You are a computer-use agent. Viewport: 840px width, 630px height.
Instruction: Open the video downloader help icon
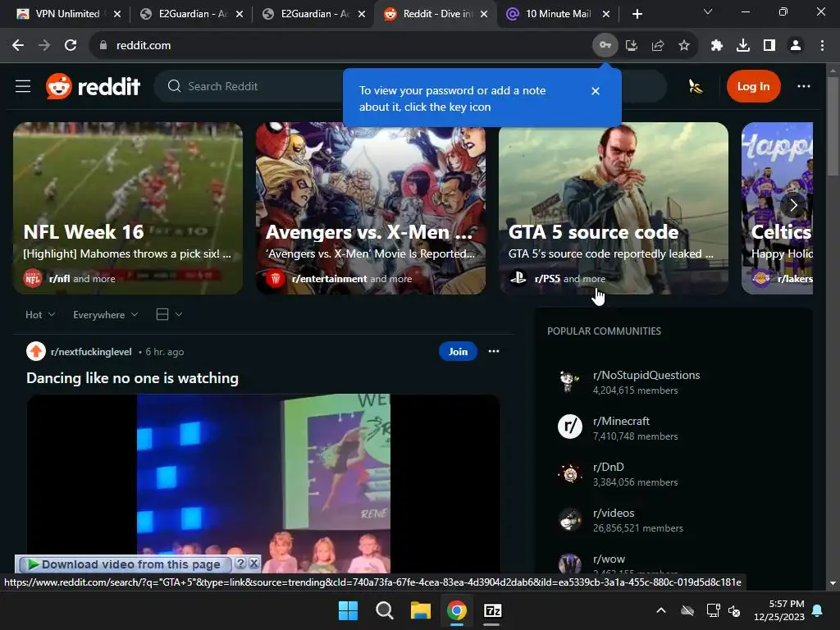[240, 564]
